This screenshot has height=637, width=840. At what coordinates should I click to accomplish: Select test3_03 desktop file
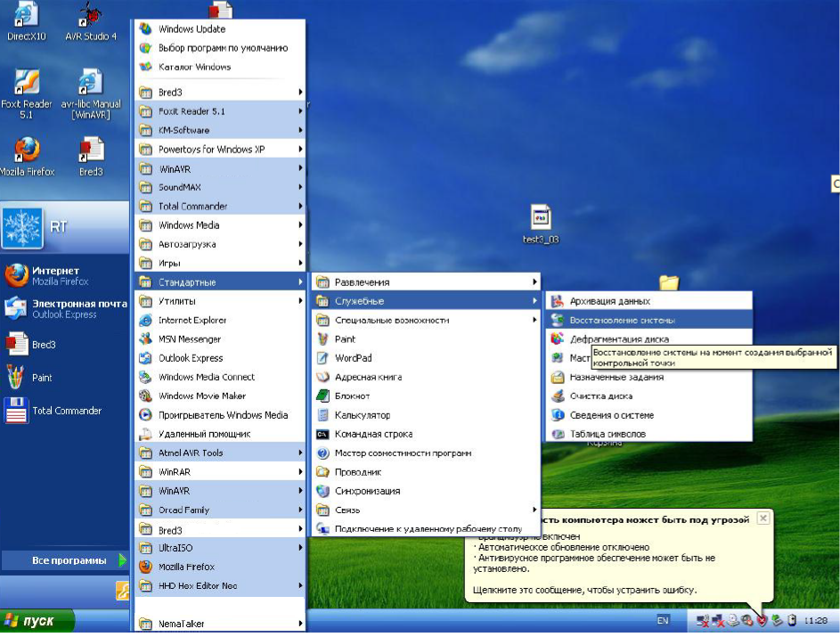(541, 225)
